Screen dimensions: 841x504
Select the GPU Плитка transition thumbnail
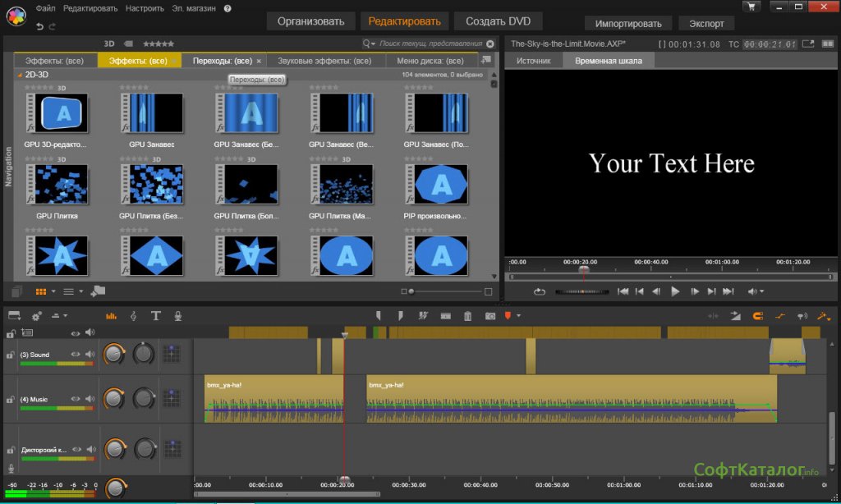[57, 184]
